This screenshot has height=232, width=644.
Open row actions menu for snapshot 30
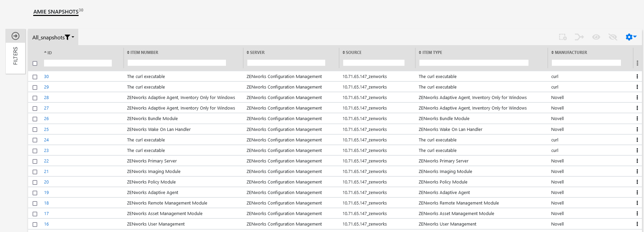click(x=637, y=77)
